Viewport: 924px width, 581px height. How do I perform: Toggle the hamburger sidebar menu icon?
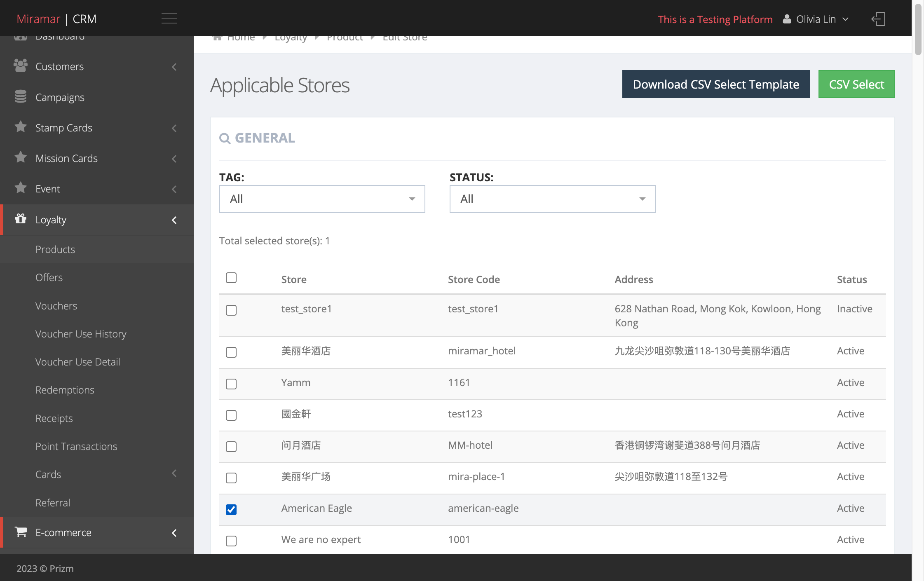(169, 19)
